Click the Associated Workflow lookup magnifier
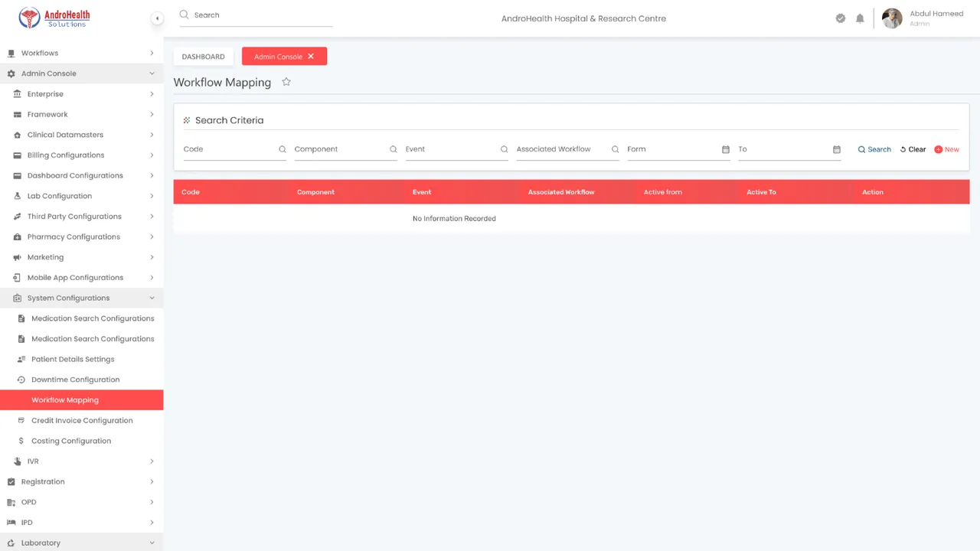Viewport: 980px width, 551px height. (615, 149)
